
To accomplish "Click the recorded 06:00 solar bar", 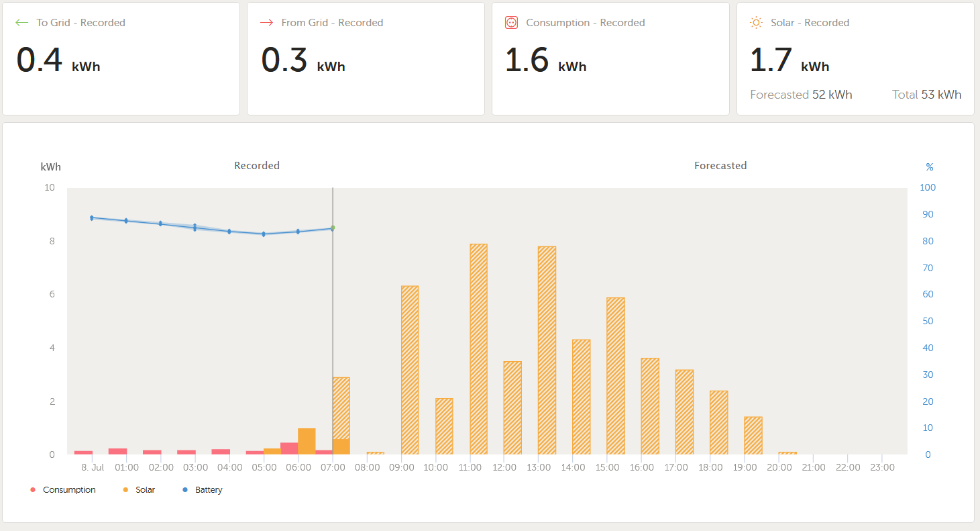I will pyautogui.click(x=307, y=441).
